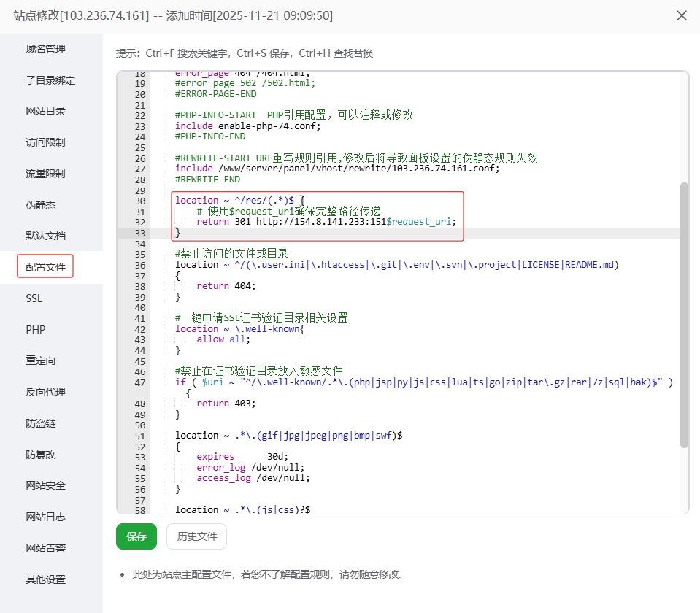This screenshot has height=613, width=700.
Task: Open the 重定向 section
Action: 40,361
